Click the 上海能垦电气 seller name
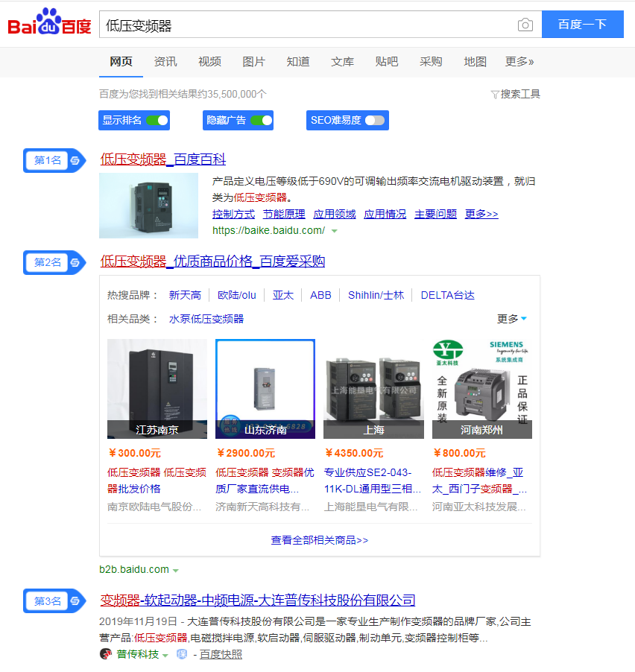Image resolution: width=635 pixels, height=672 pixels. (371, 507)
